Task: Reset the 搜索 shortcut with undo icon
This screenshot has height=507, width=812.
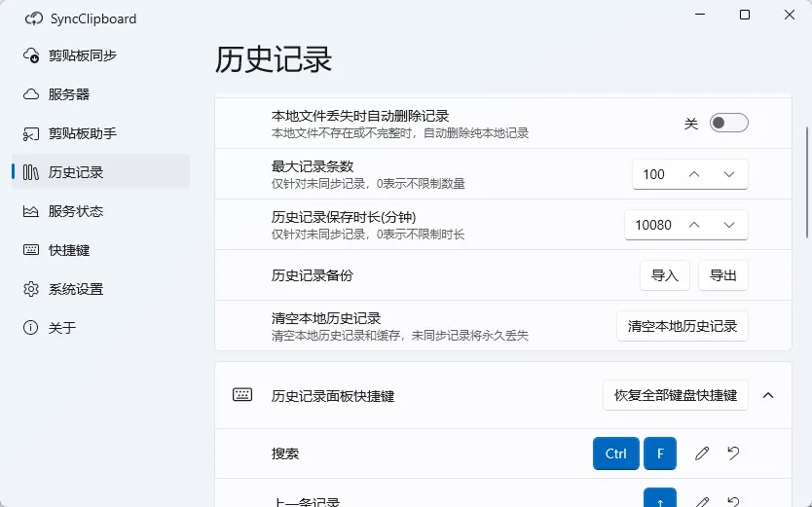Action: (733, 453)
